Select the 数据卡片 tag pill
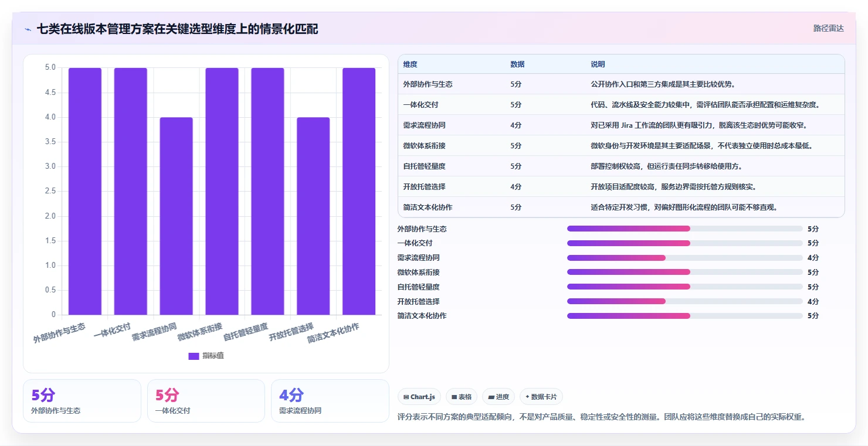 [x=541, y=397]
